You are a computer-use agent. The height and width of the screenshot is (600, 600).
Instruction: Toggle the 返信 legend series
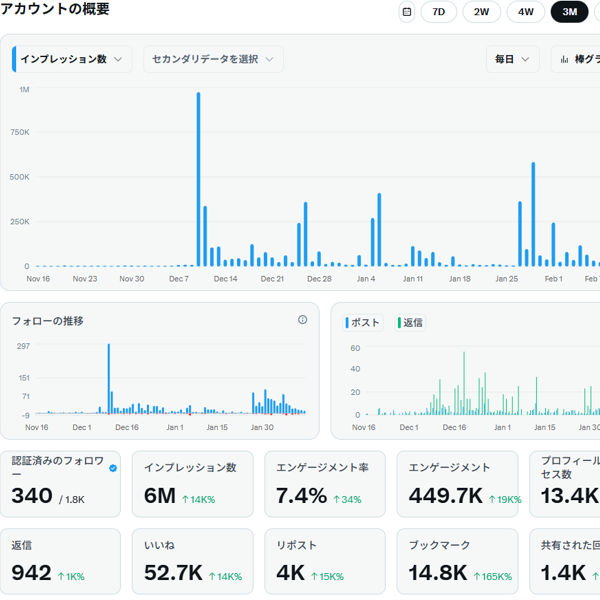[410, 323]
